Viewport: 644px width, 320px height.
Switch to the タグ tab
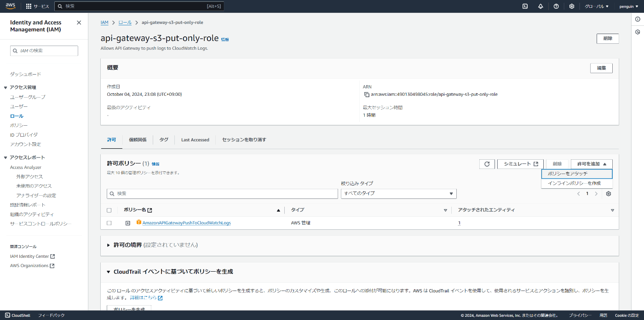point(164,140)
